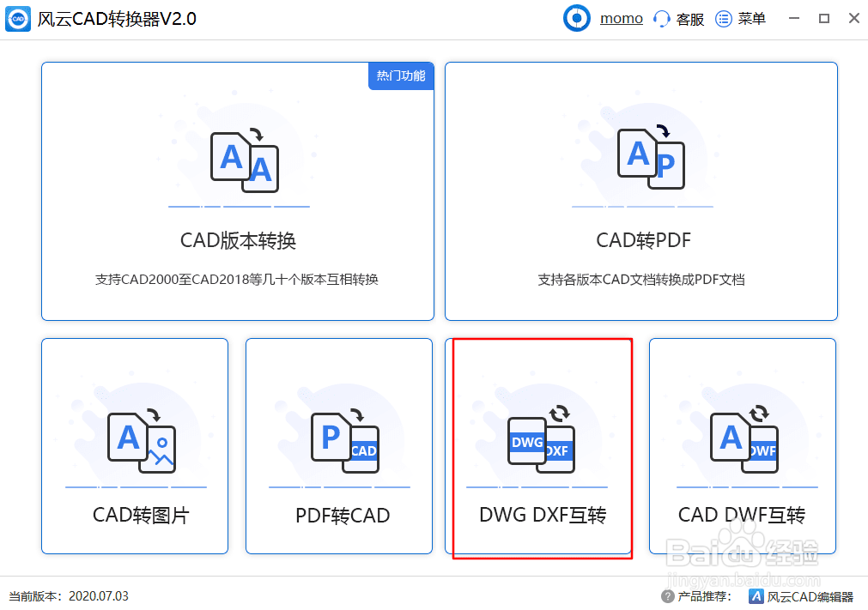Viewport: 868px width, 610px height.
Task: Select the PDF转CAD function
Action: [338, 446]
